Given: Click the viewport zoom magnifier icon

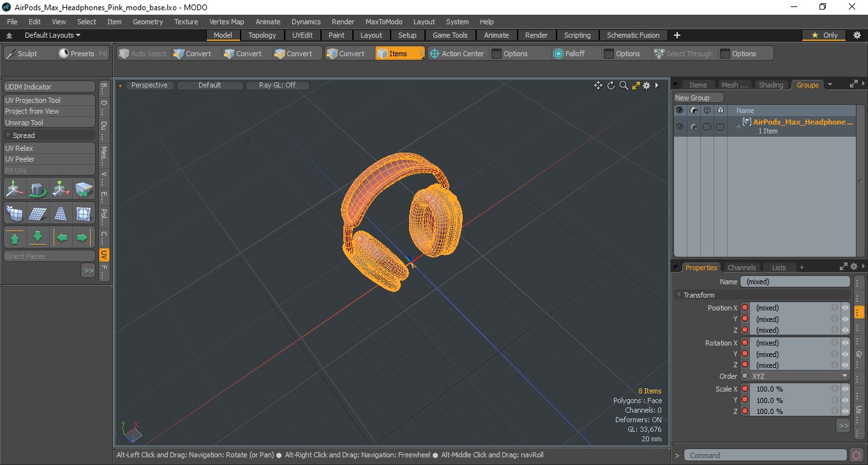Looking at the screenshot, I should click(x=624, y=86).
